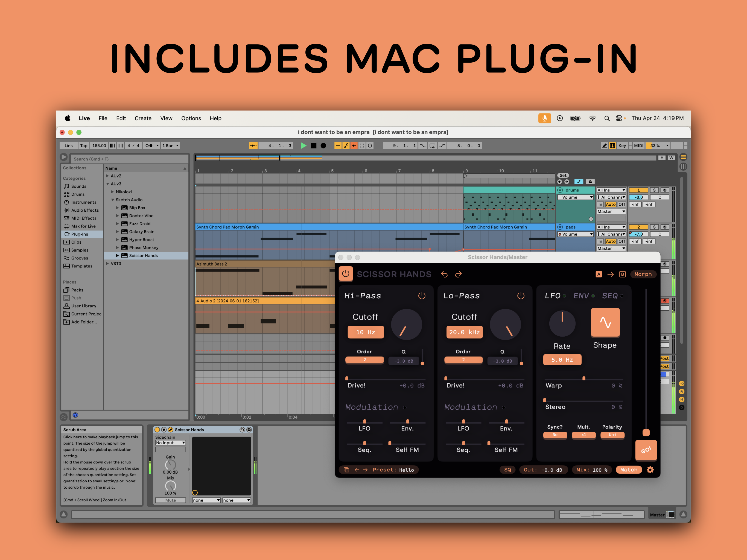Open the File menu
Image resolution: width=747 pixels, height=560 pixels.
click(103, 118)
